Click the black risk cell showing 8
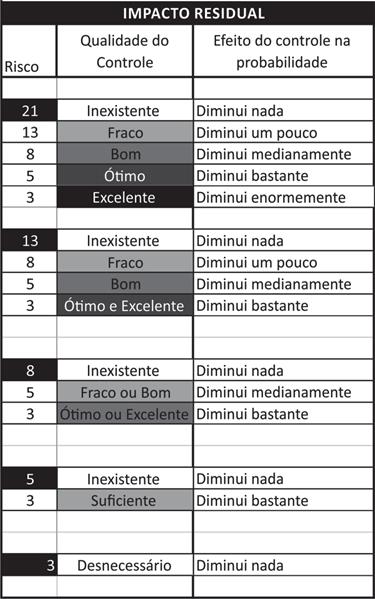This screenshot has height=599, width=375. pos(29,370)
